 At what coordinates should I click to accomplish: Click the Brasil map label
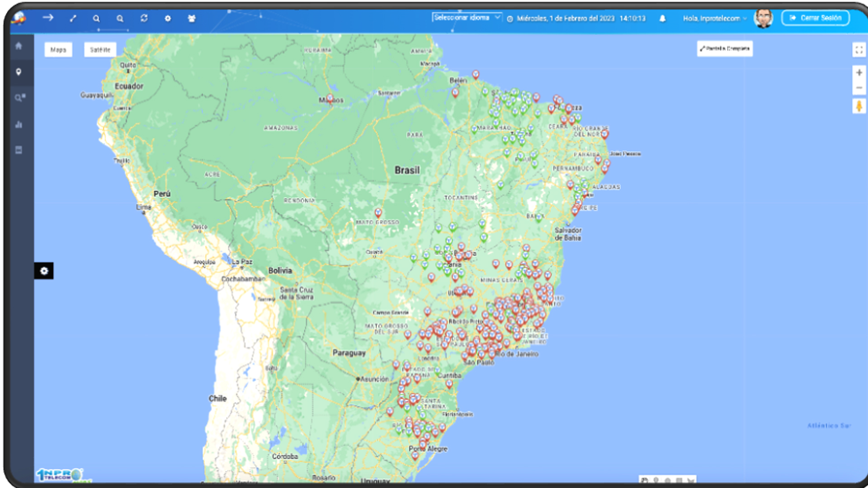click(407, 170)
